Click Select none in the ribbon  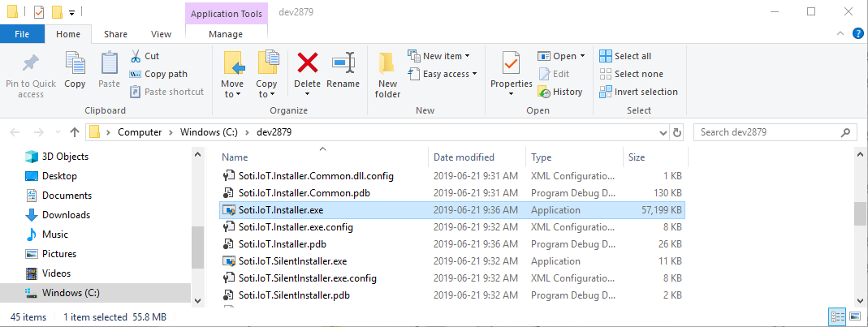[x=632, y=74]
